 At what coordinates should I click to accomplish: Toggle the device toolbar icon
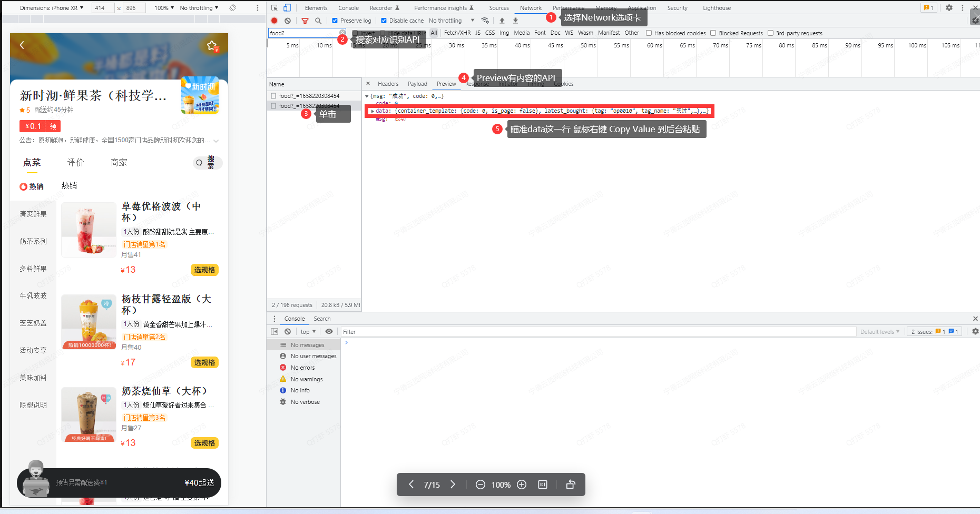point(287,8)
